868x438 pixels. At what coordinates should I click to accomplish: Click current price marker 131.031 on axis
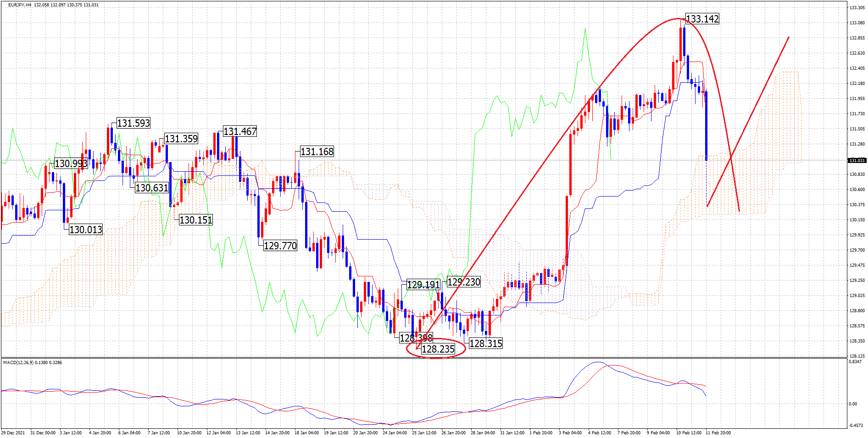click(857, 160)
